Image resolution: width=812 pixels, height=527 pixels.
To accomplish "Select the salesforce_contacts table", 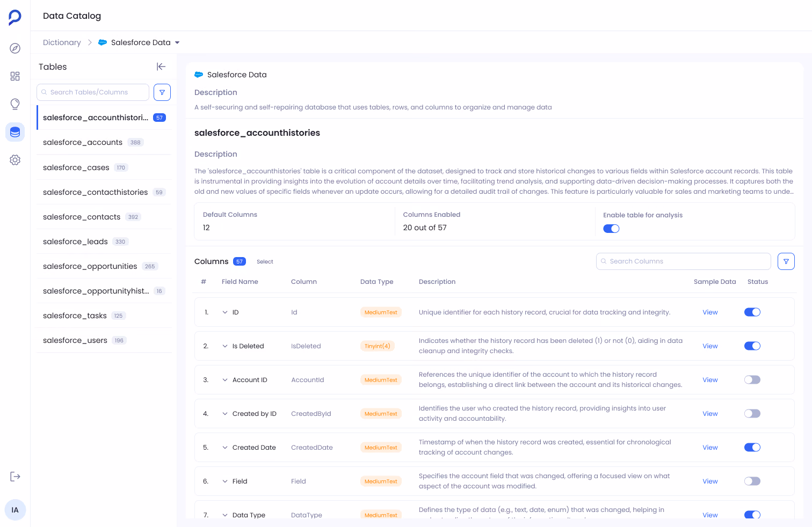I will click(104, 217).
